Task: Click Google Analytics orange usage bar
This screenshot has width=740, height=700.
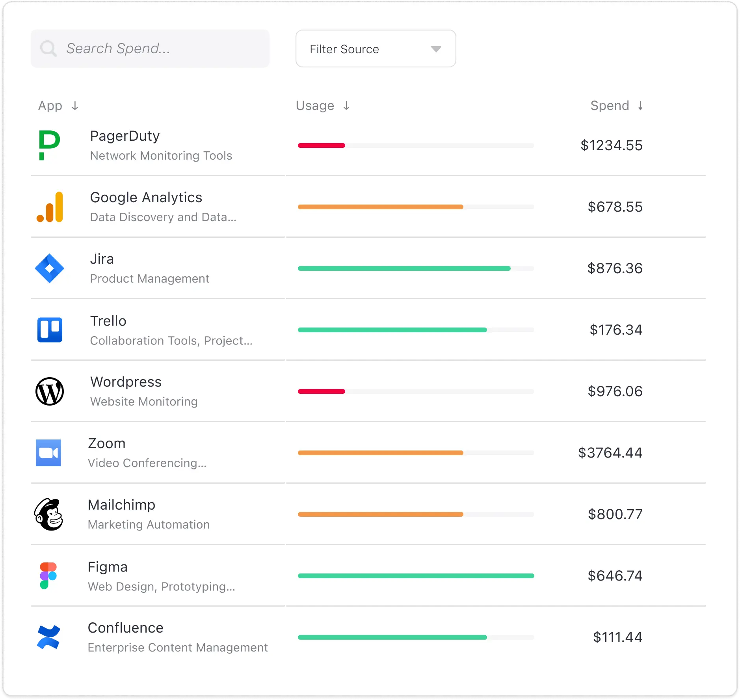Action: coord(381,207)
